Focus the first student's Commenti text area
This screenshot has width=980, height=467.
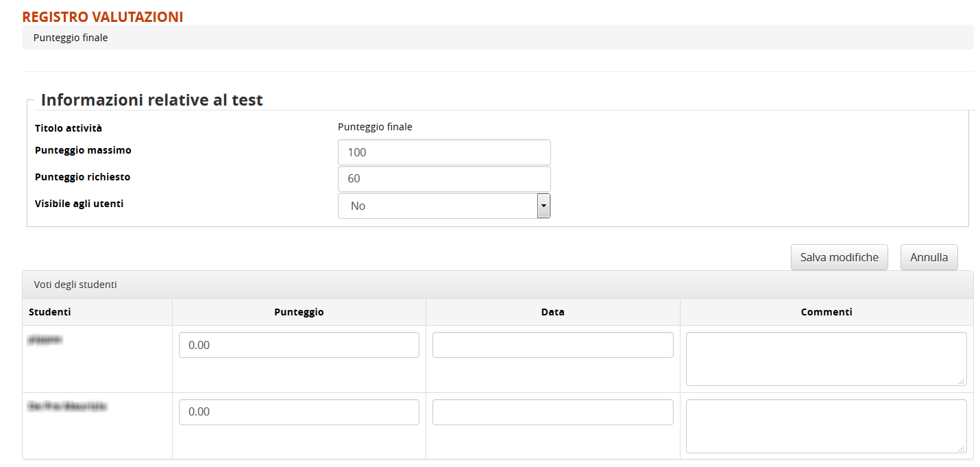coord(826,359)
